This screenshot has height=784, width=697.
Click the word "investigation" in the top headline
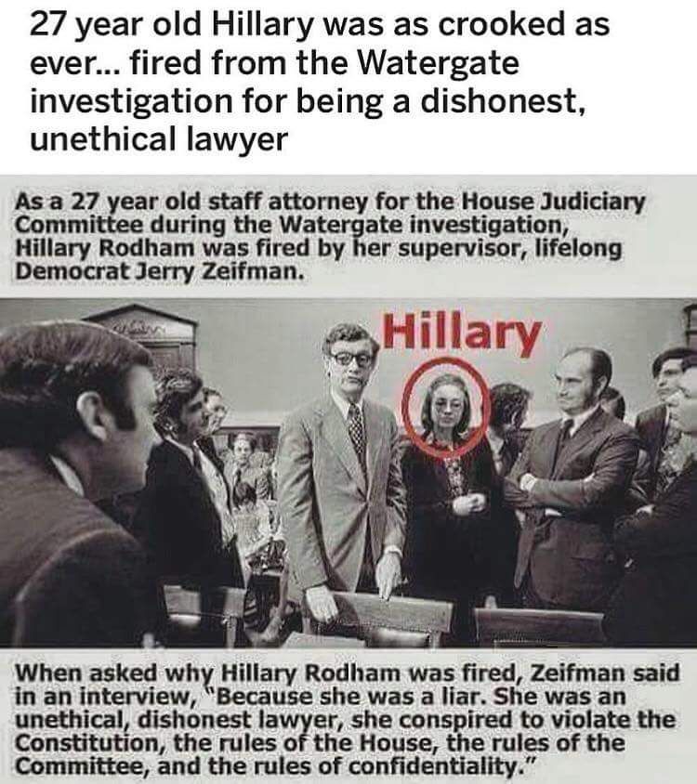131,101
